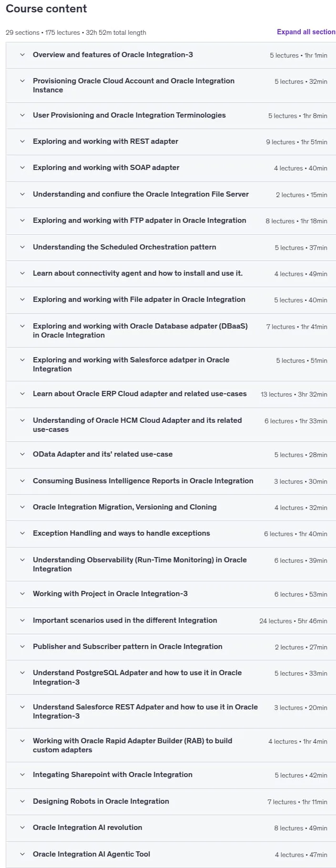
Task: Expand 'Designing Robots in Oracle Integration' chevron
Action: point(22,801)
